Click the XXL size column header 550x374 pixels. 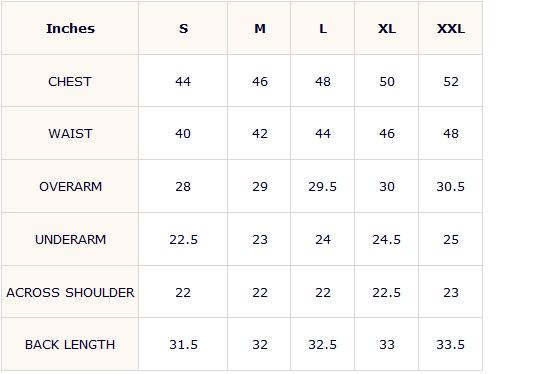(451, 28)
